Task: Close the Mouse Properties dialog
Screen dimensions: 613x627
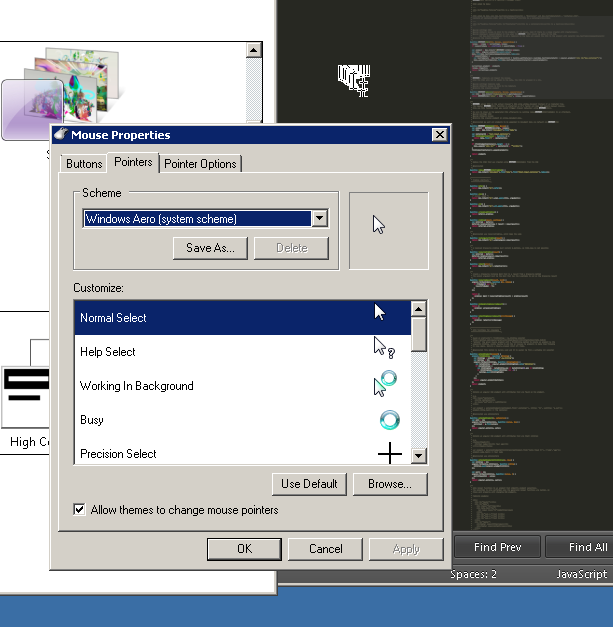Action: coord(440,135)
